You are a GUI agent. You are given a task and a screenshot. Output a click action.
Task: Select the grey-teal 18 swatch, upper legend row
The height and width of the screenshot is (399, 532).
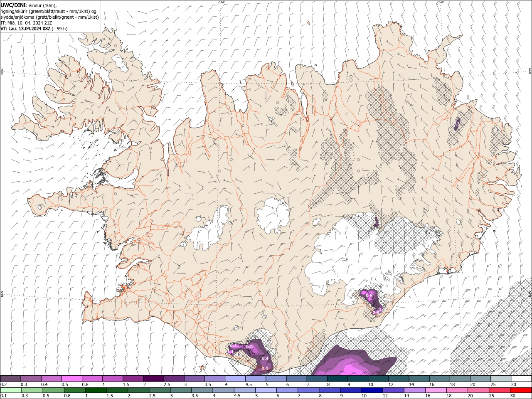click(460, 379)
